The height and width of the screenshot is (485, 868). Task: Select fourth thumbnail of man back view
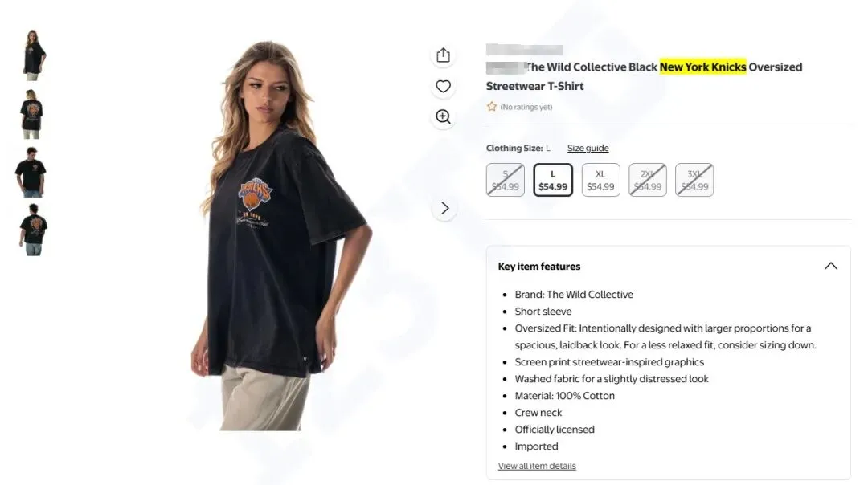coord(33,230)
